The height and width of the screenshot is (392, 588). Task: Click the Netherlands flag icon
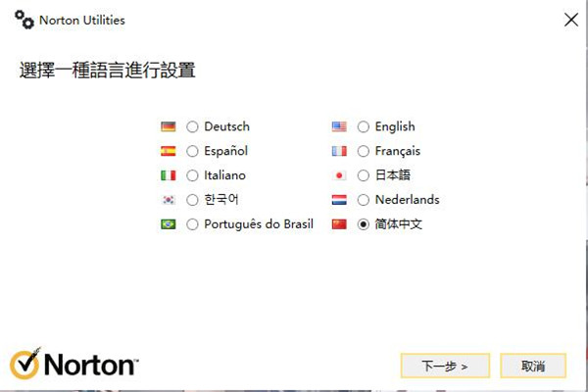click(x=339, y=200)
